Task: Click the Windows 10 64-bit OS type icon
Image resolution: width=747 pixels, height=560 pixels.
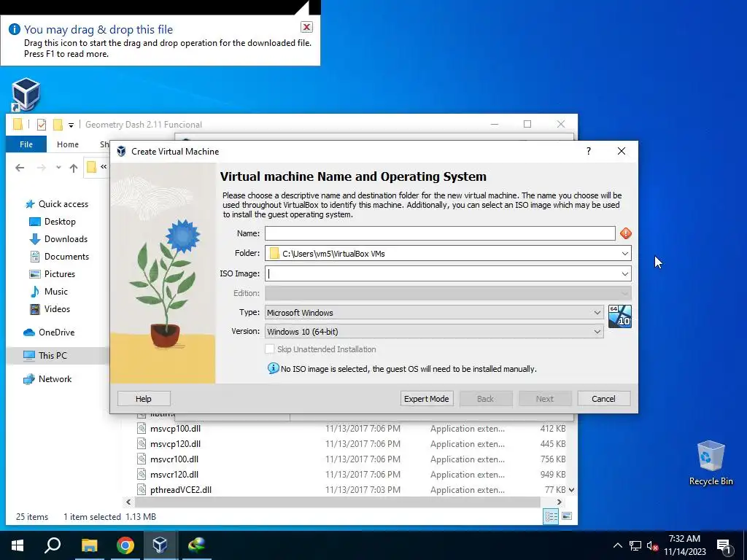Action: point(620,316)
